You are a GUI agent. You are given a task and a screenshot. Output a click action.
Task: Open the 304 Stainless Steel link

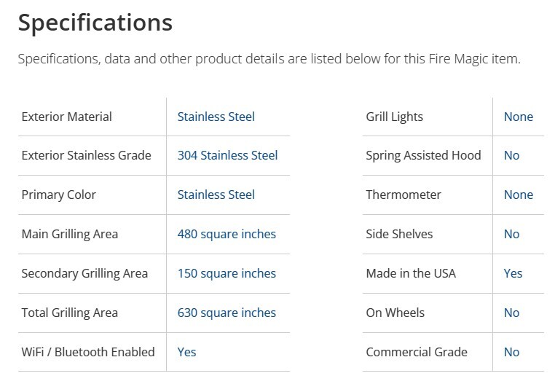227,155
